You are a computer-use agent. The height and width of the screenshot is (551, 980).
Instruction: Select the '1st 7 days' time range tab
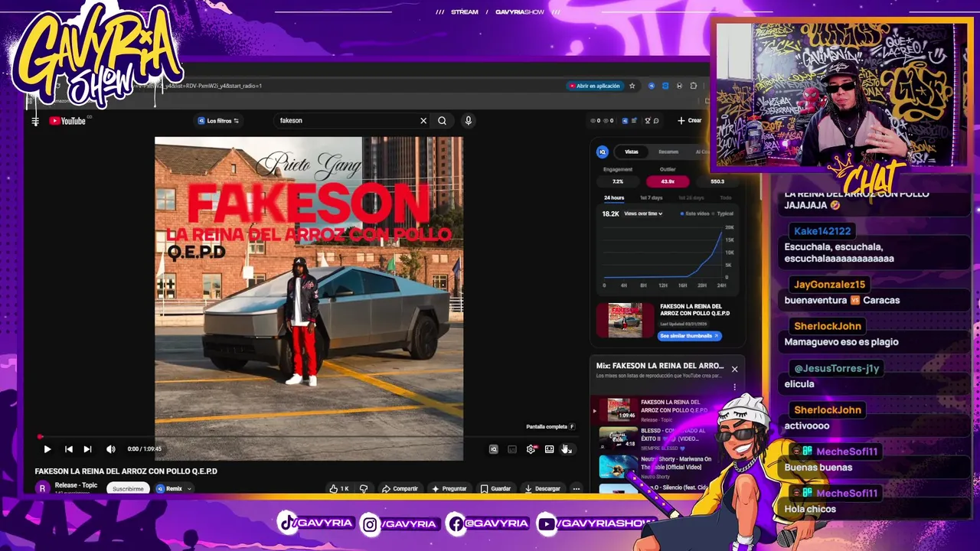(x=652, y=197)
